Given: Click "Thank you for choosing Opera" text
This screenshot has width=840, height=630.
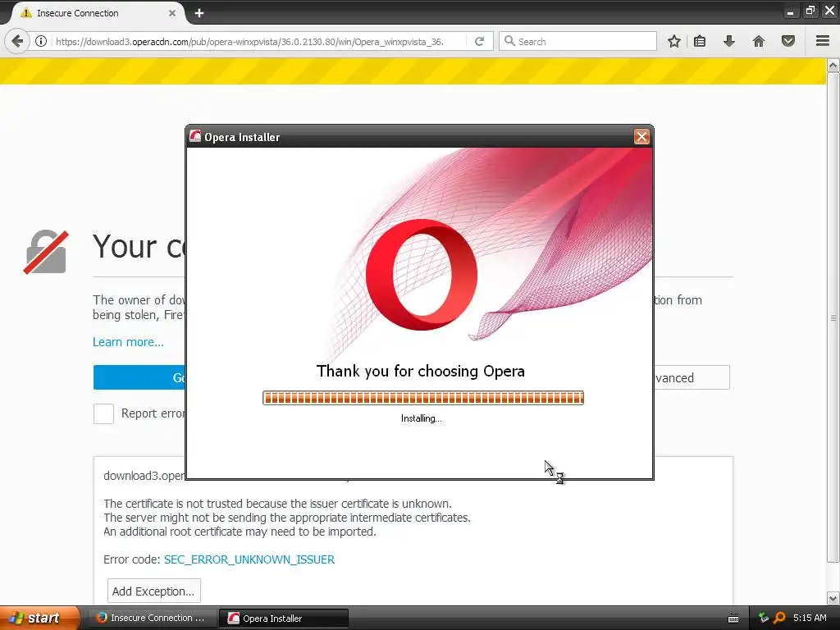Looking at the screenshot, I should click(x=421, y=372).
